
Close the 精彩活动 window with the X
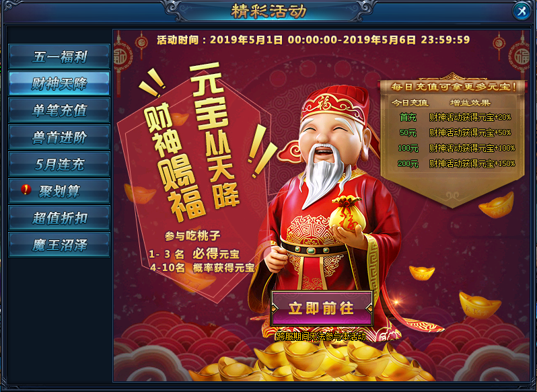click(522, 11)
